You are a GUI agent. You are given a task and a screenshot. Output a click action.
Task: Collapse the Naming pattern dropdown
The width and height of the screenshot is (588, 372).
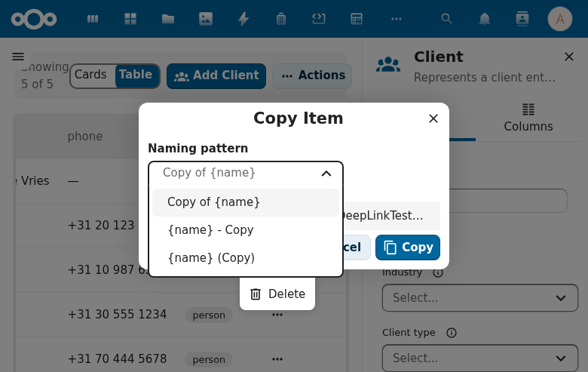pos(326,173)
